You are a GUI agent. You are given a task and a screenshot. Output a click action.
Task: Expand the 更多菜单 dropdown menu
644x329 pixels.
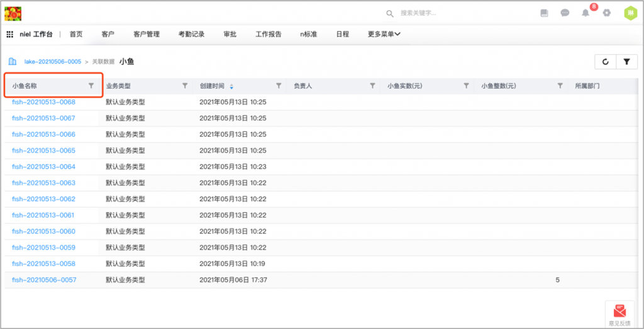point(384,35)
